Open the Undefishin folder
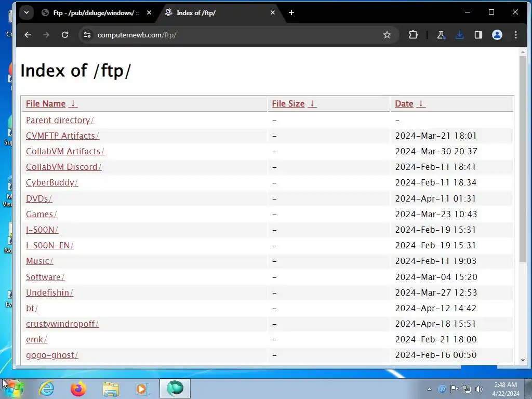Screen dimensions: 532x399 pos(49,292)
